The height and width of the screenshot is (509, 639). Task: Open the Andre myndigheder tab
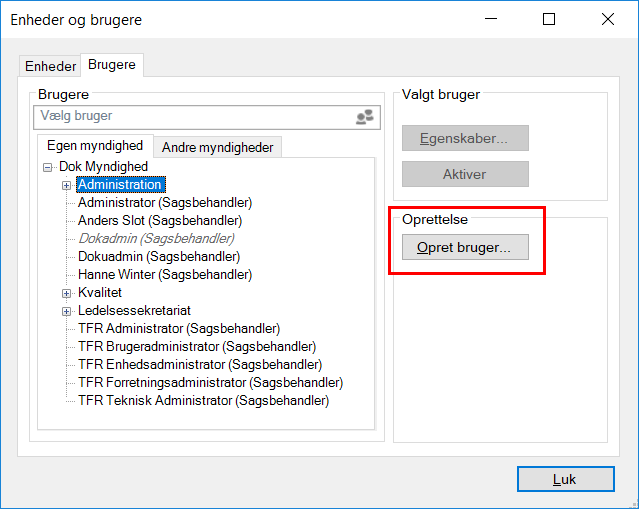(x=217, y=147)
